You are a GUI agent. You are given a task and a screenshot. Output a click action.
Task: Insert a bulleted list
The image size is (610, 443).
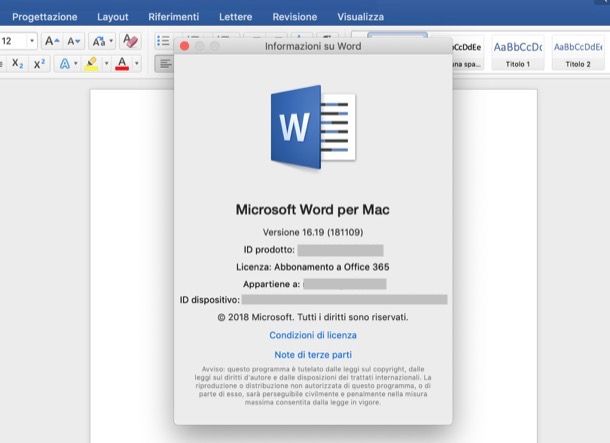pyautogui.click(x=163, y=40)
